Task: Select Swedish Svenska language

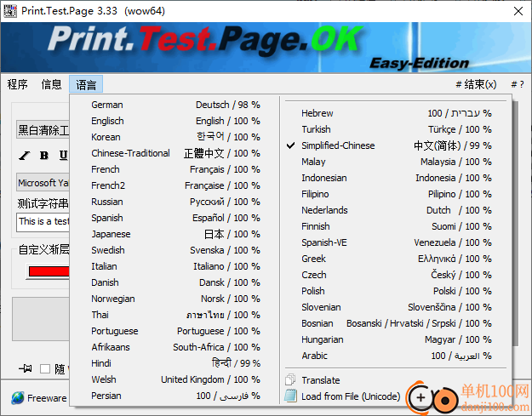Action: click(x=175, y=250)
